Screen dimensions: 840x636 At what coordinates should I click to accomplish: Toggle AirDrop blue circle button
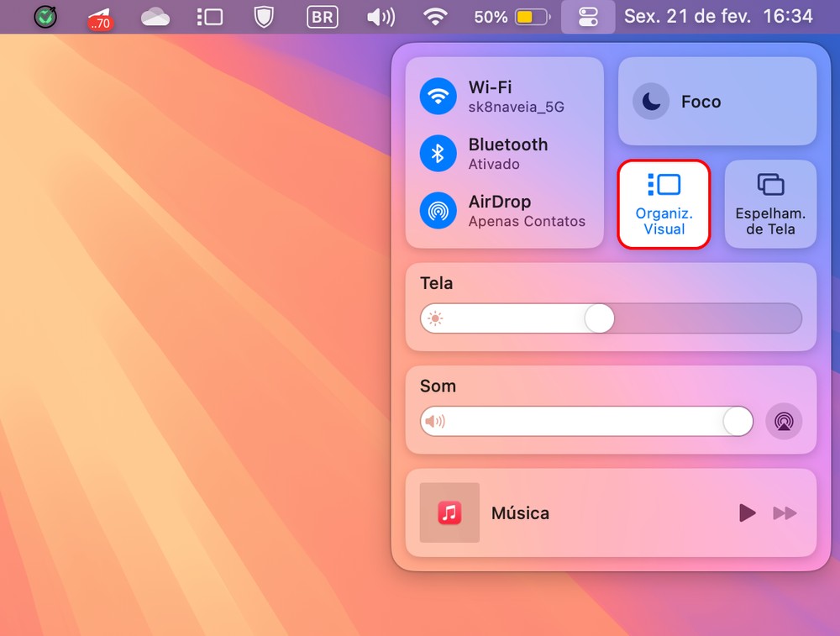[x=438, y=211]
